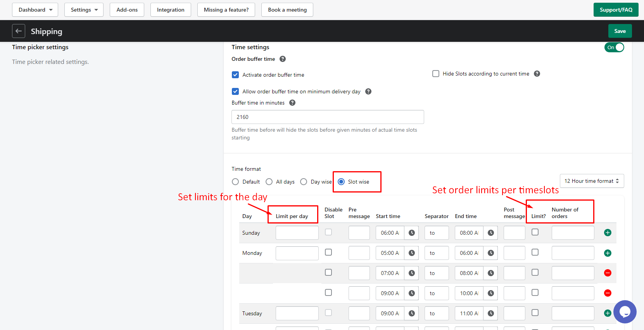Viewport: 644px width, 330px height.
Task: Uncheck Allow order buffer time on minimum delivery day
Action: (x=235, y=91)
